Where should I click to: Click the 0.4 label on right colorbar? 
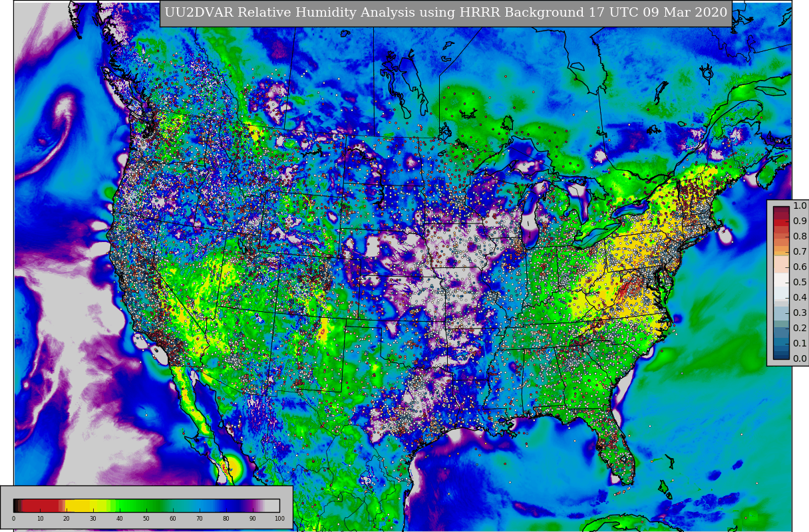click(800, 298)
